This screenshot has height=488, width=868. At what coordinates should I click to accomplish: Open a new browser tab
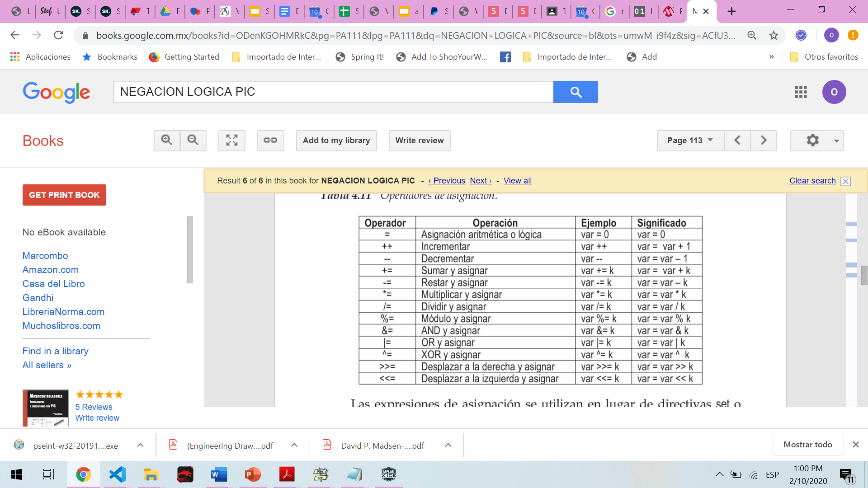tap(731, 11)
